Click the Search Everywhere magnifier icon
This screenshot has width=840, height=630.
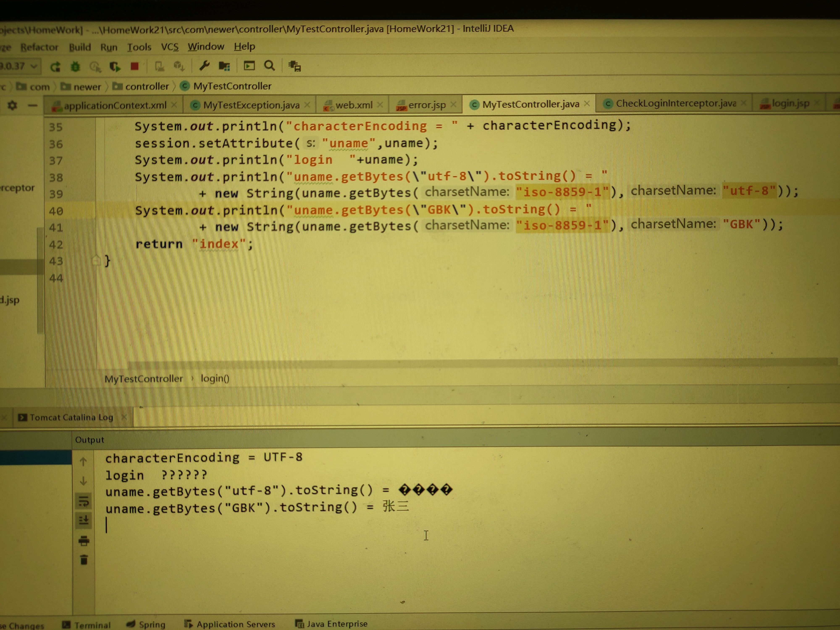point(270,66)
